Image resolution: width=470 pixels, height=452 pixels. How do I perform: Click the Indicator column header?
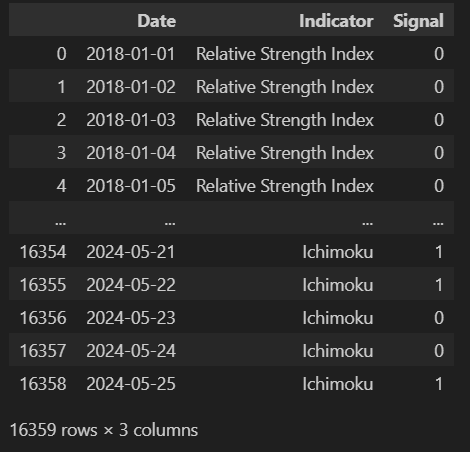tap(336, 21)
